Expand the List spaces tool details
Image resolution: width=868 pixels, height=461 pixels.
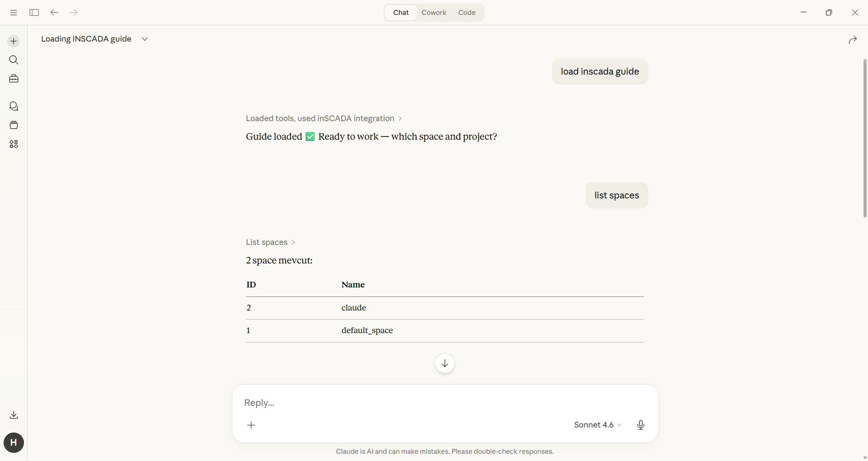(270, 242)
